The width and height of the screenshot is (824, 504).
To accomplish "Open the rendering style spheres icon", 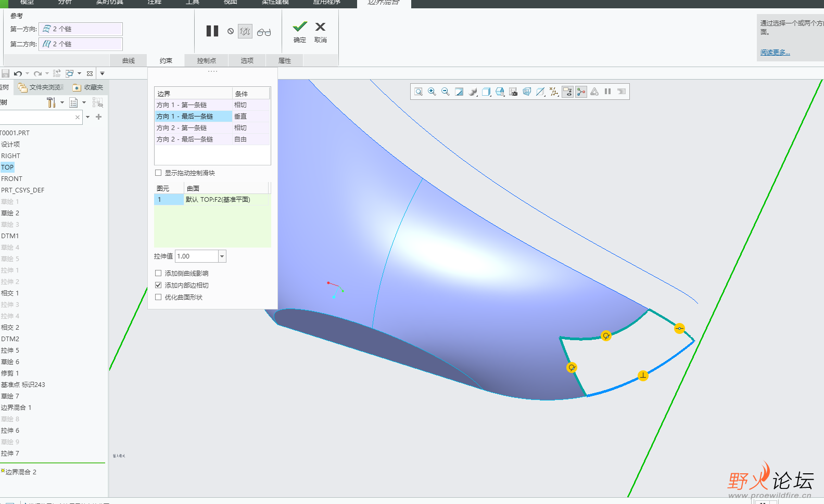I will click(473, 92).
